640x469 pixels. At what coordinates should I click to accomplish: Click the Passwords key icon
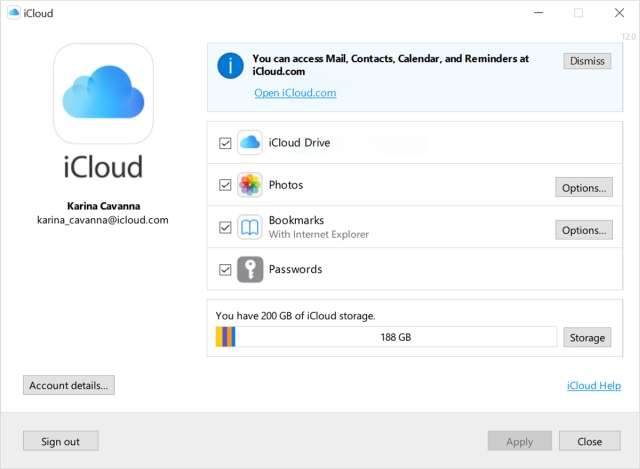coord(249,269)
